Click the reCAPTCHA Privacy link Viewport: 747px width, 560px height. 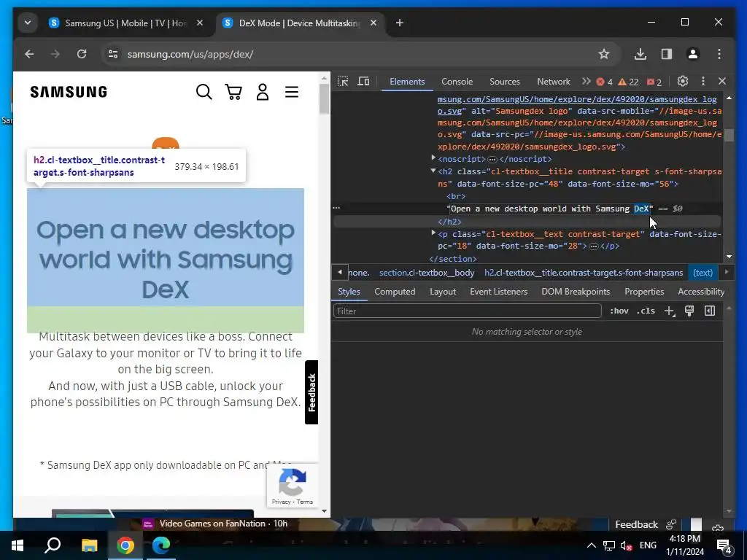(281, 502)
